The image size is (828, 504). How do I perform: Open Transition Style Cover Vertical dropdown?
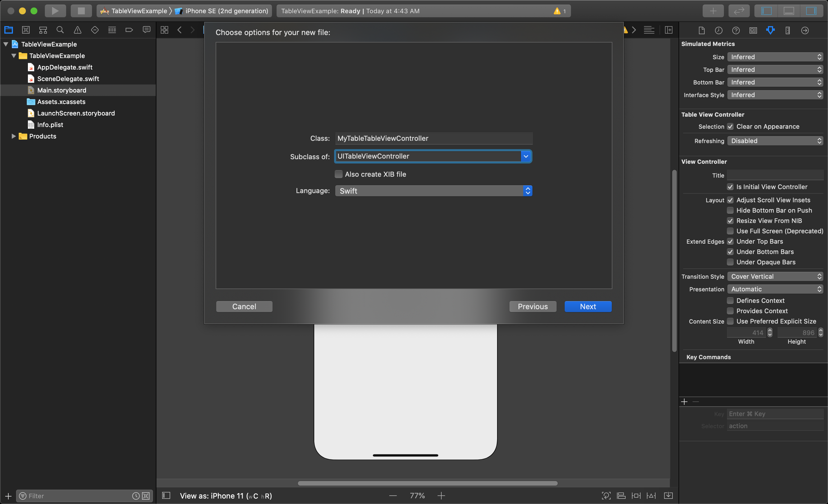coord(775,276)
